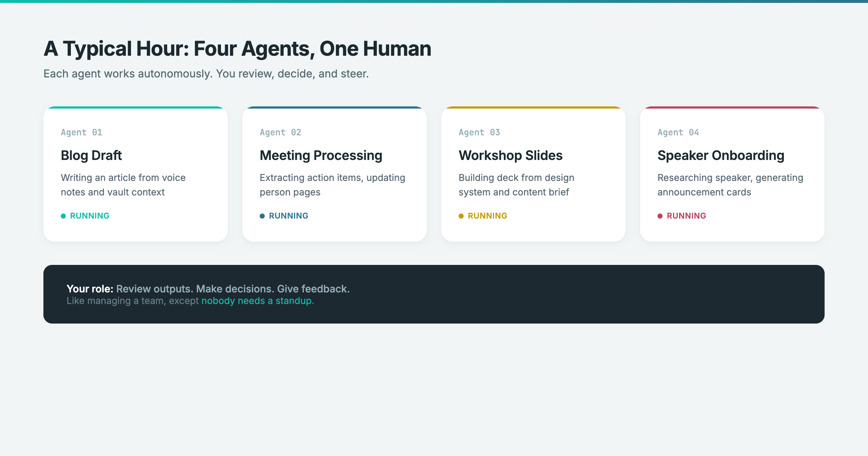The image size is (868, 456).
Task: Click the Speaker Onboarding heading
Action: click(721, 156)
